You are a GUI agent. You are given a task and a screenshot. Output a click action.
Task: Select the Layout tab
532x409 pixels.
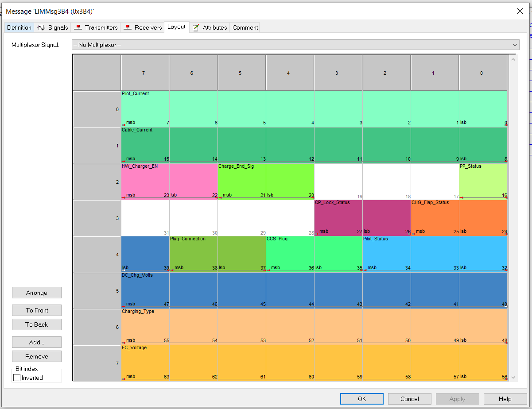coord(176,27)
